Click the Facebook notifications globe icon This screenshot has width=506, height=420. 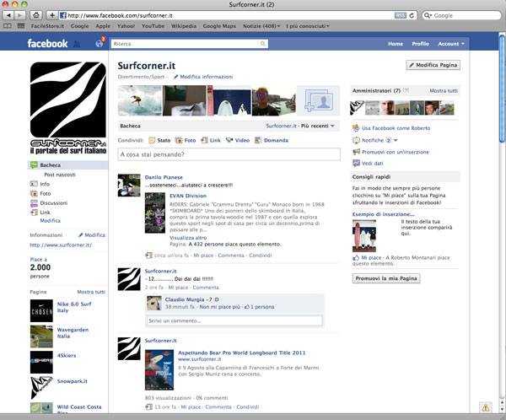[100, 43]
